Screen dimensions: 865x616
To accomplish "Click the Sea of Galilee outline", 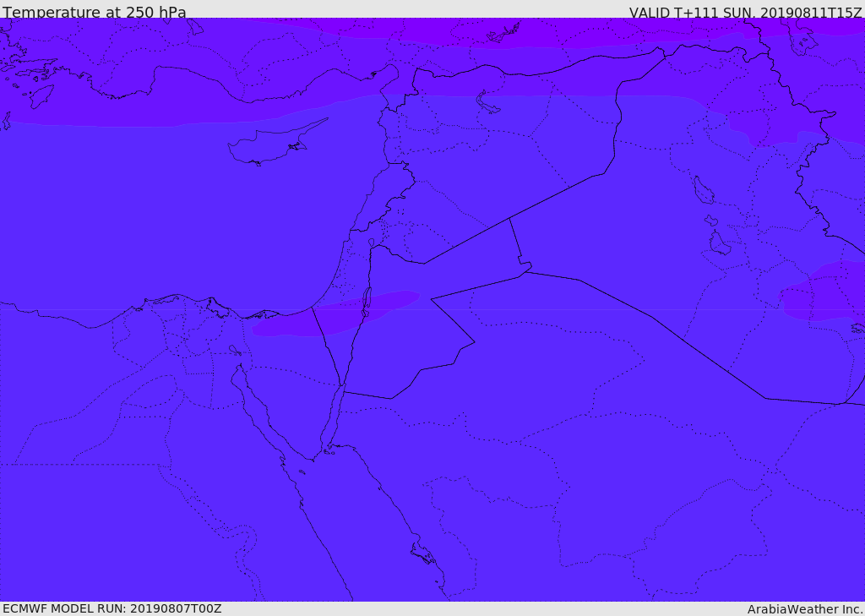I will (x=372, y=243).
